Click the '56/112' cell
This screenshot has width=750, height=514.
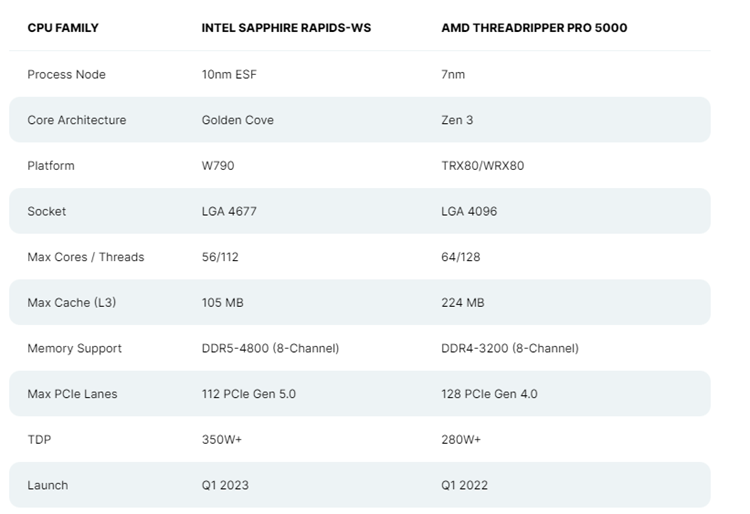pos(220,257)
